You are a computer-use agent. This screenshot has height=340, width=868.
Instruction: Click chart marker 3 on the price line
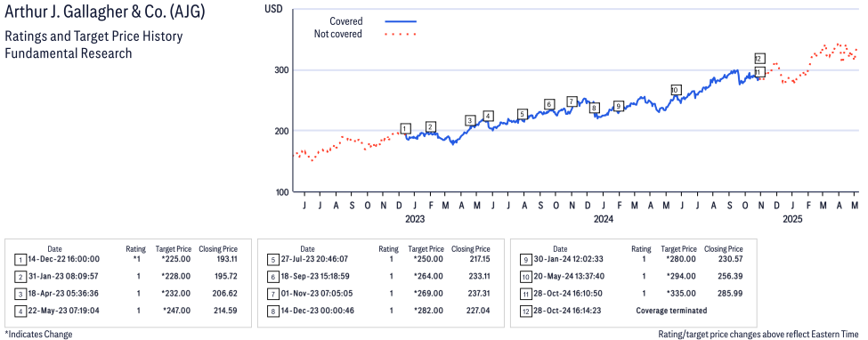click(470, 121)
